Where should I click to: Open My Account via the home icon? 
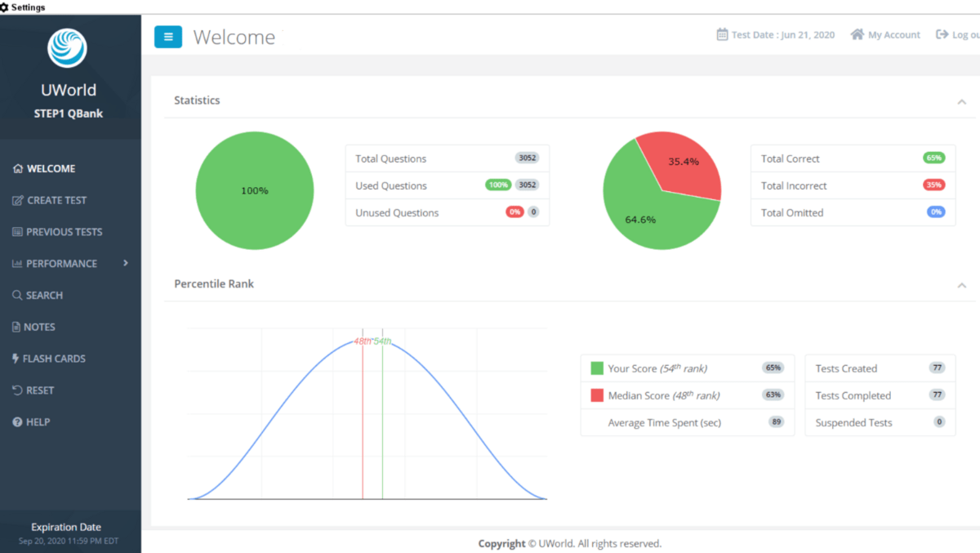[x=857, y=34]
